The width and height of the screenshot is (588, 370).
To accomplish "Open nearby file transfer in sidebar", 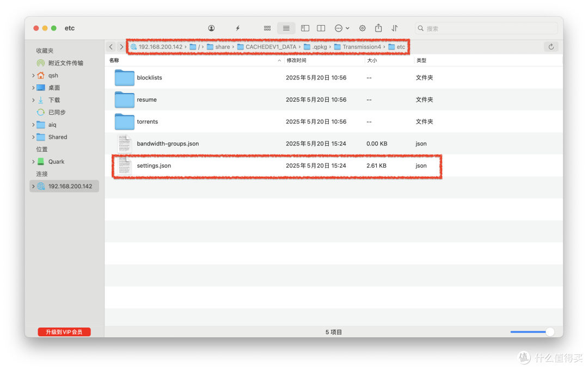I will (x=60, y=63).
